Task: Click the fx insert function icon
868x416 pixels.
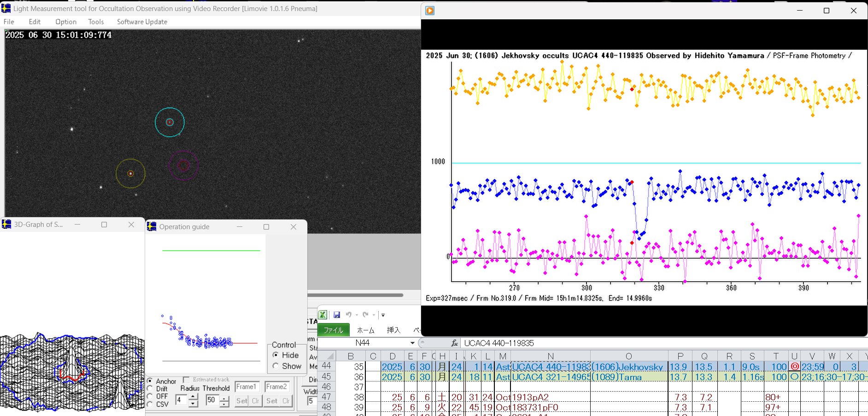Action: (x=454, y=343)
